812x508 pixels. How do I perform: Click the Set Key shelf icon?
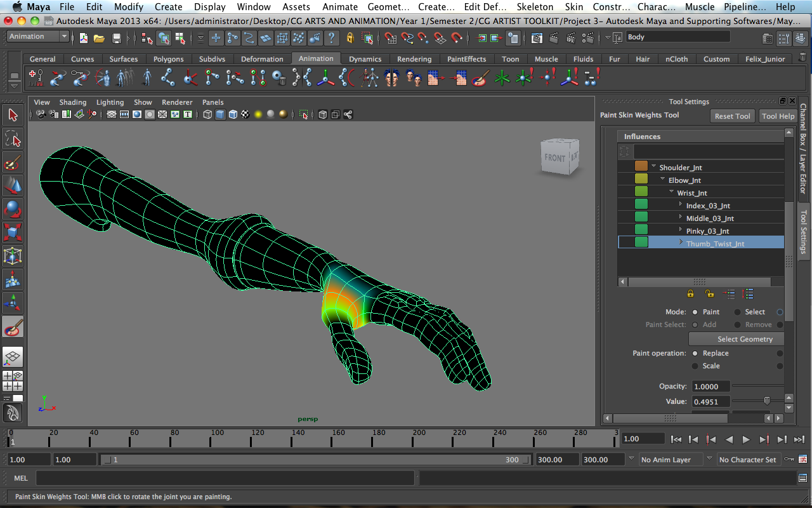click(x=36, y=78)
